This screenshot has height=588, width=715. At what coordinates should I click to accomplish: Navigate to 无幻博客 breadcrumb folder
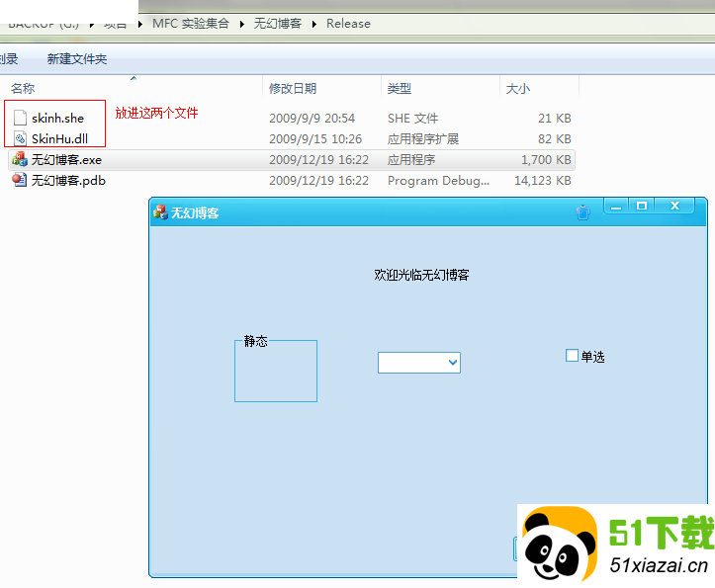[x=278, y=24]
